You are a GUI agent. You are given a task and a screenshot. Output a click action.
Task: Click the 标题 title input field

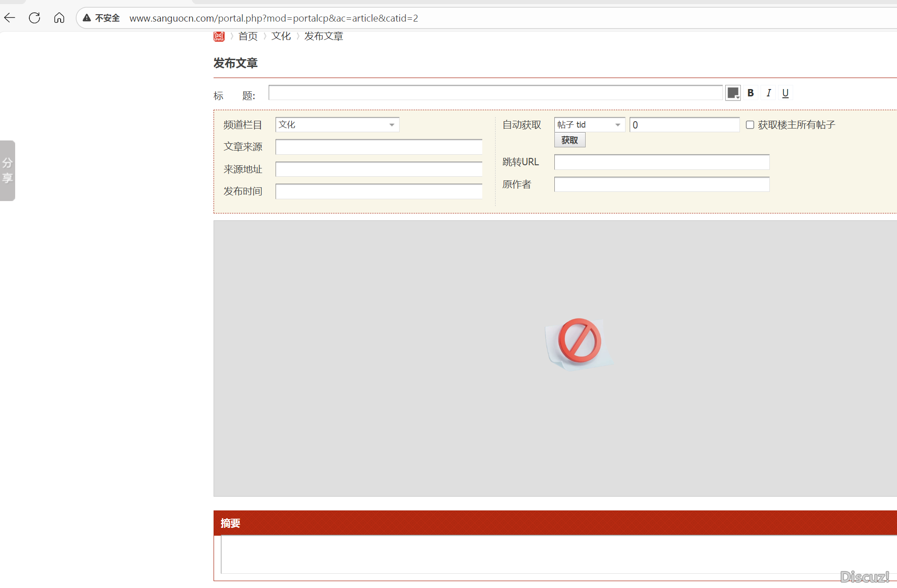coord(495,93)
